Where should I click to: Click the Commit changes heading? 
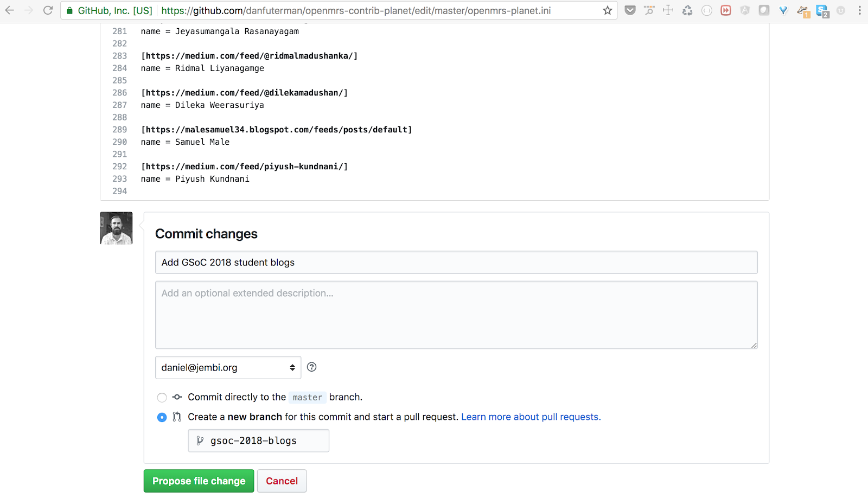[x=206, y=234]
